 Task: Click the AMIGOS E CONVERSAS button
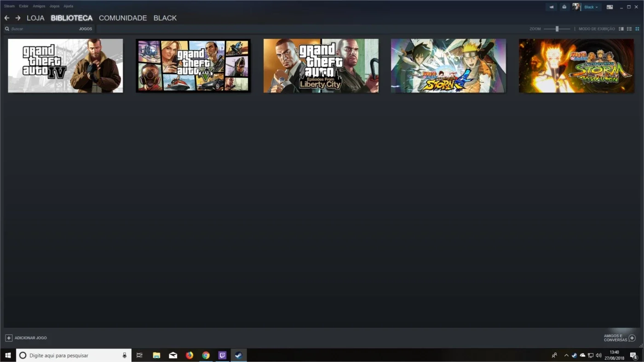point(619,338)
